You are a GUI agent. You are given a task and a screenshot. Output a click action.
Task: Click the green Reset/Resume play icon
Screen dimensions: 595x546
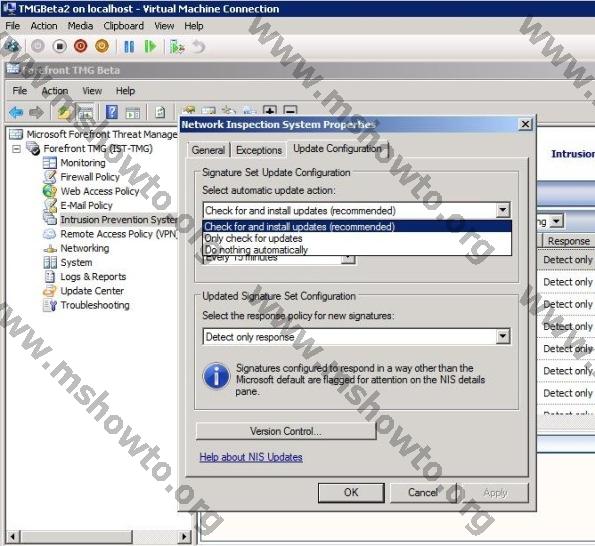point(151,47)
